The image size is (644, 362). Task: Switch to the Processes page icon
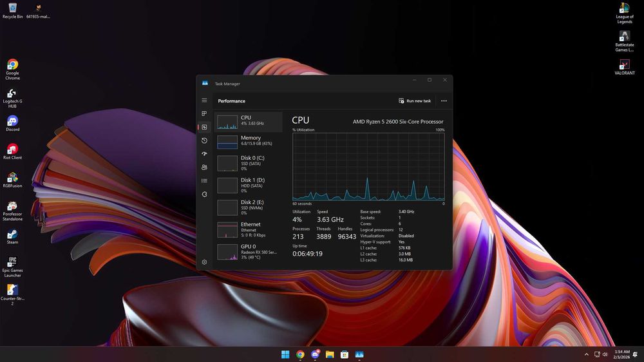204,113
